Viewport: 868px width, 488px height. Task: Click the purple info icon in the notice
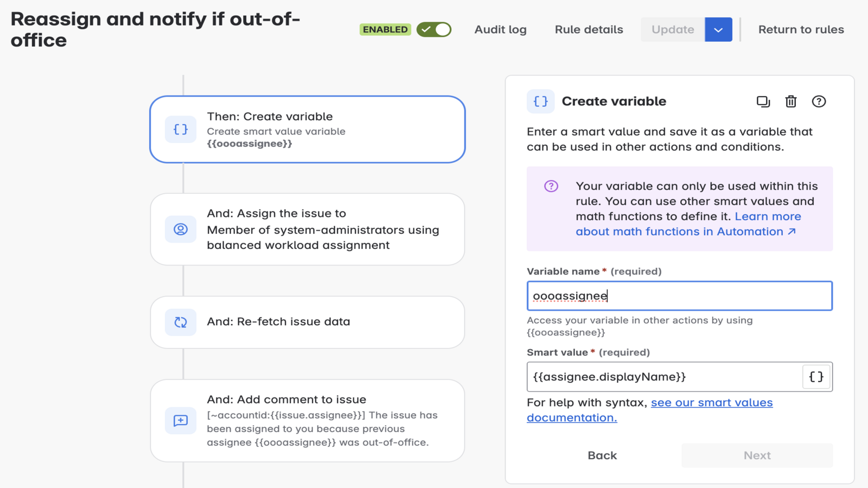551,187
